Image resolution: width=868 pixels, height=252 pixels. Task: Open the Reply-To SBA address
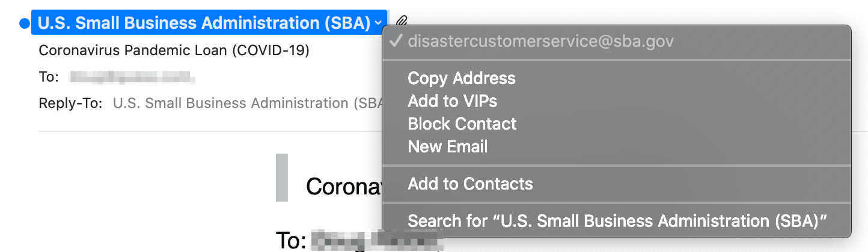coord(248,103)
